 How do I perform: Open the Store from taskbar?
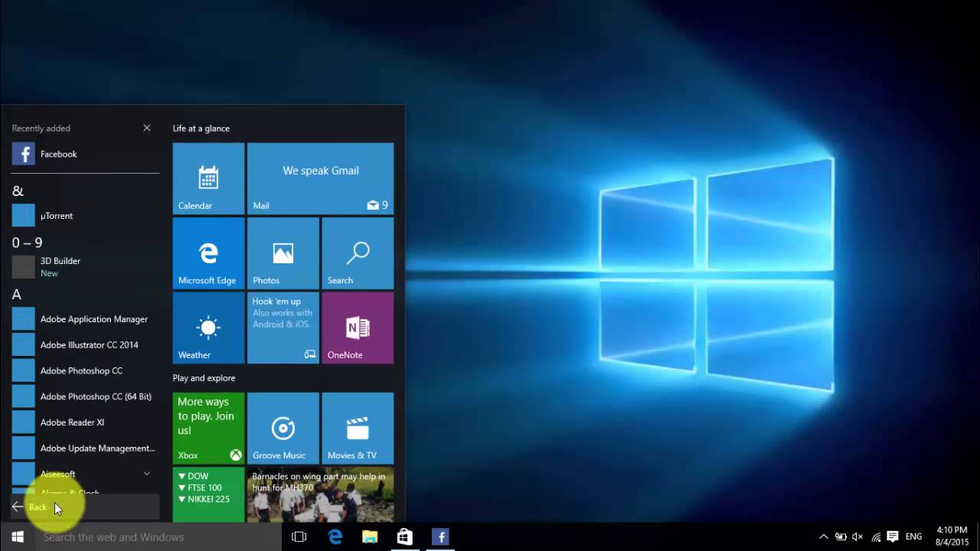pyautogui.click(x=405, y=537)
